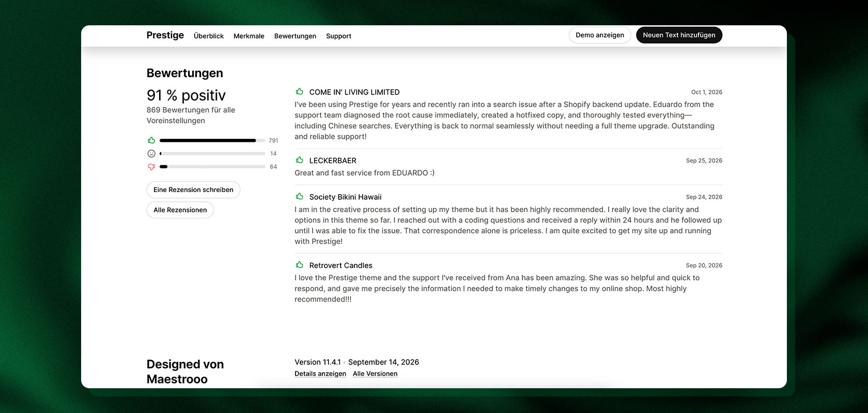Image resolution: width=868 pixels, height=413 pixels.
Task: Click Eine Rezension schreiben button
Action: 193,189
